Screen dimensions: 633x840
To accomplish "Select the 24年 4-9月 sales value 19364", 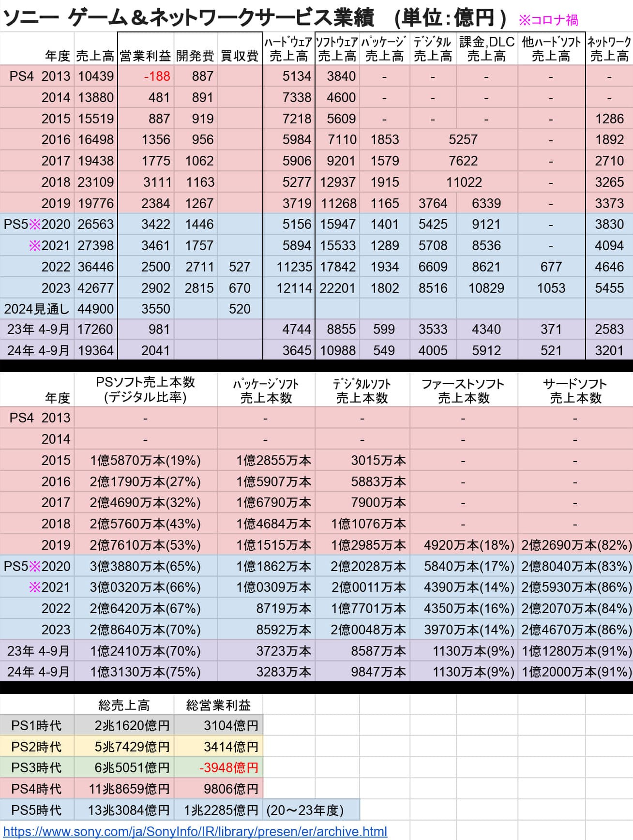I will [x=95, y=351].
